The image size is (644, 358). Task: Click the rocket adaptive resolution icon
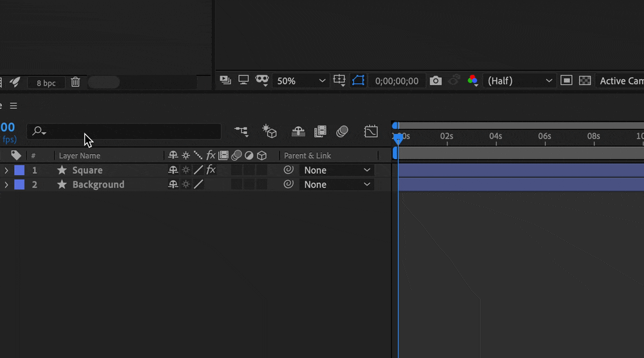click(x=15, y=82)
